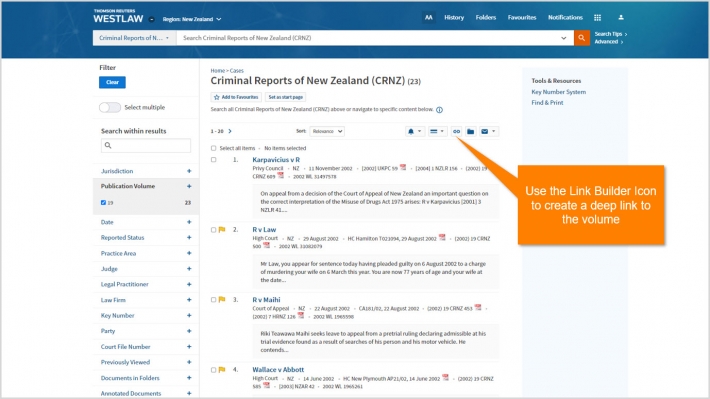The height and width of the screenshot is (399, 710).
Task: Check the Select all items checkbox
Action: [x=213, y=148]
